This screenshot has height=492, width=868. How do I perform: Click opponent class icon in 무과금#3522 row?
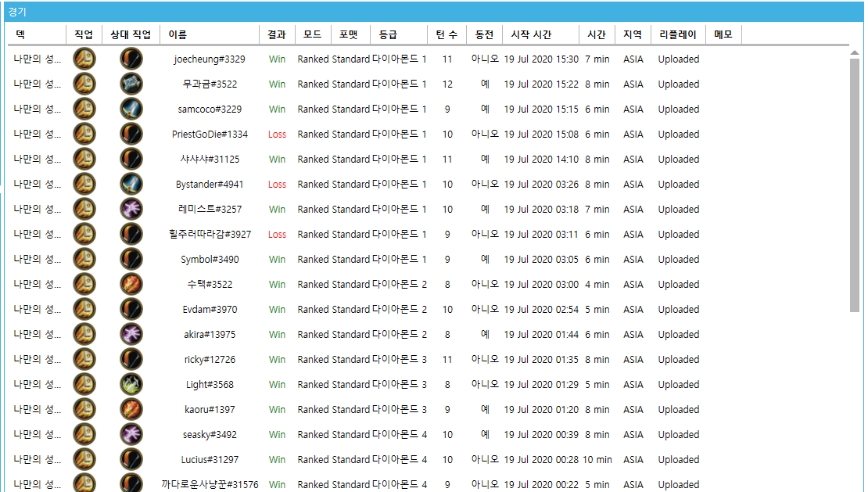pos(131,84)
